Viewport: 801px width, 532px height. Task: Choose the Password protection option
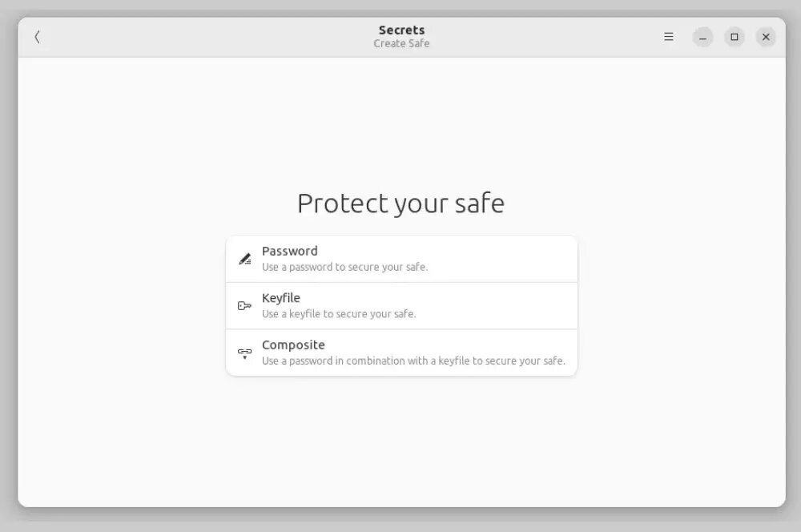click(x=401, y=259)
